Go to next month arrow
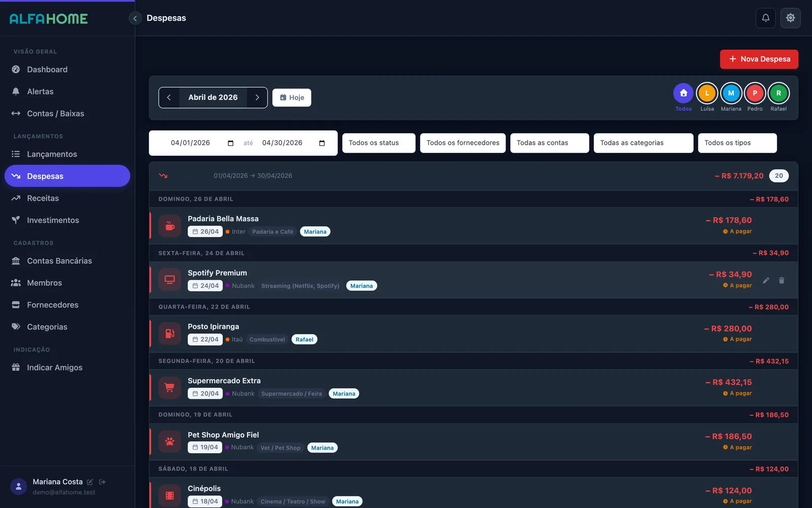The image size is (812, 508). pyautogui.click(x=257, y=98)
